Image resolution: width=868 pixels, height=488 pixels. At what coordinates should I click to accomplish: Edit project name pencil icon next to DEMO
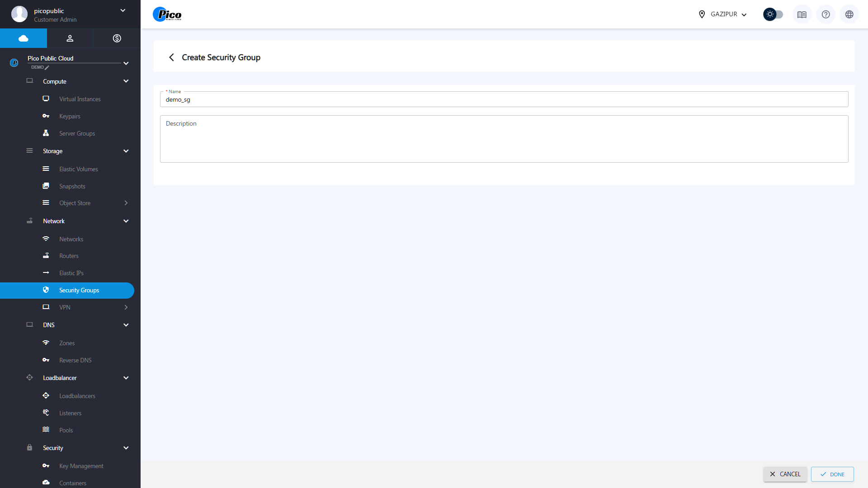(x=47, y=68)
